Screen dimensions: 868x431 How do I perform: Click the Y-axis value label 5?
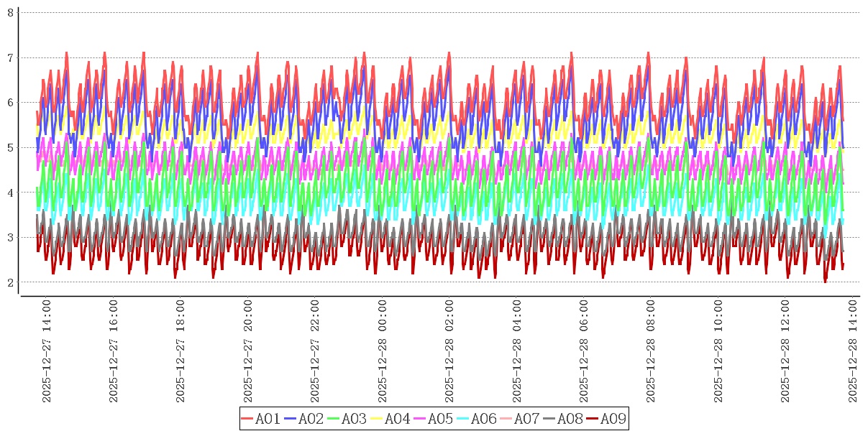pyautogui.click(x=10, y=147)
